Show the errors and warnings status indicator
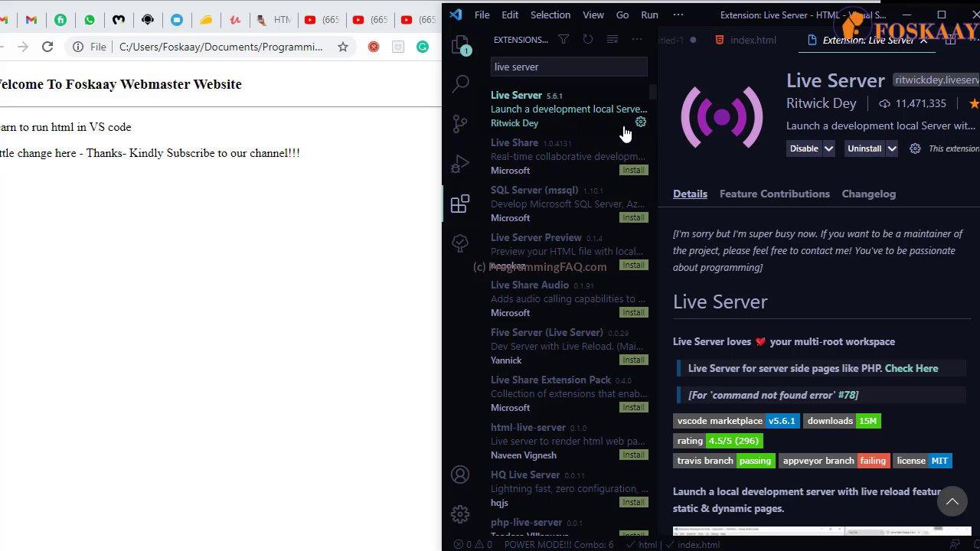 coord(472,545)
